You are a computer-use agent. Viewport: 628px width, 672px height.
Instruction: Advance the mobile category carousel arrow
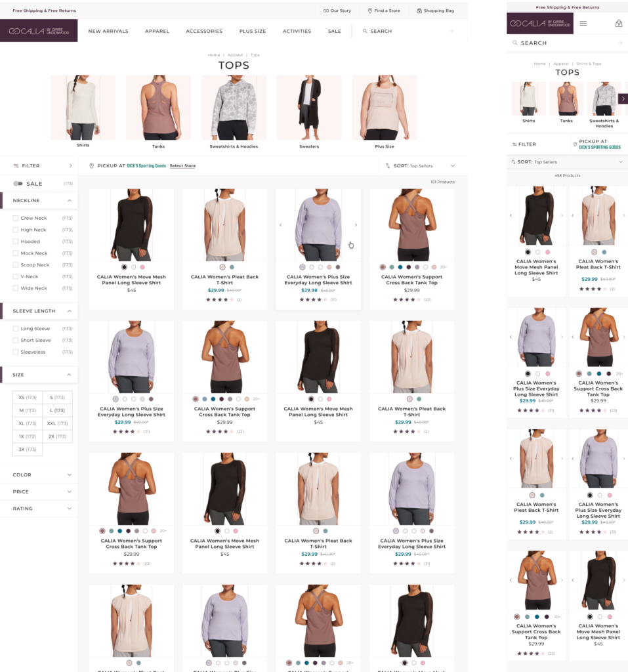pyautogui.click(x=623, y=98)
